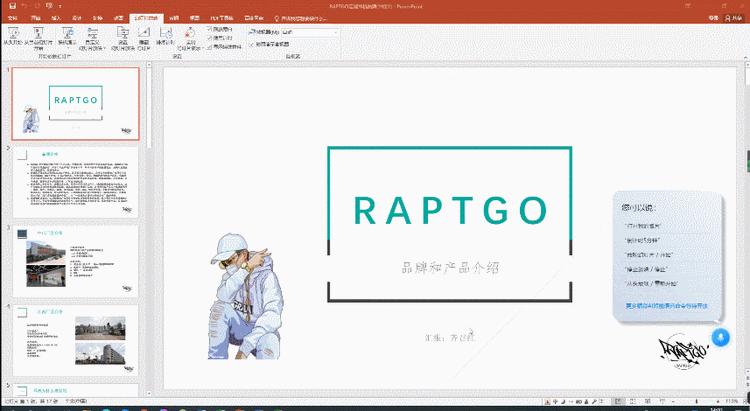Open the blue link in voice assistant panel
This screenshot has height=411, width=750.
(x=666, y=306)
